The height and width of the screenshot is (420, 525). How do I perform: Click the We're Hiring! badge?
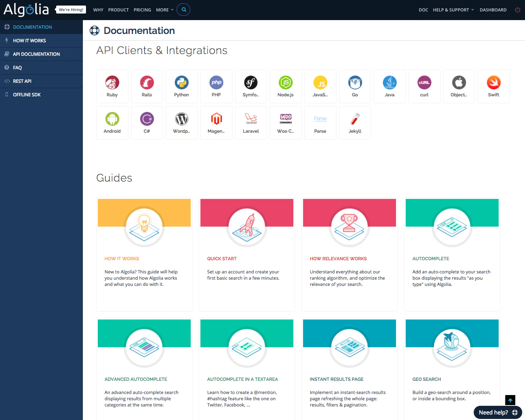71,10
